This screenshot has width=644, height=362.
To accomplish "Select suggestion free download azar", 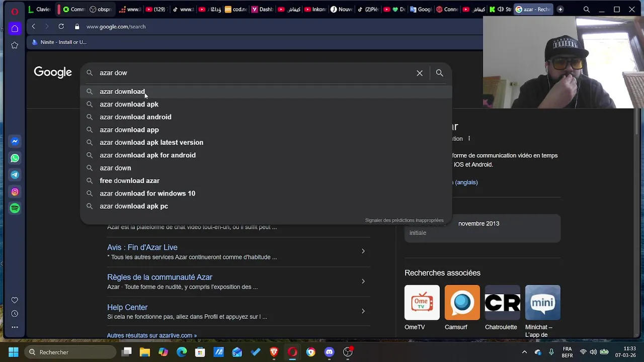I will 266,180.
